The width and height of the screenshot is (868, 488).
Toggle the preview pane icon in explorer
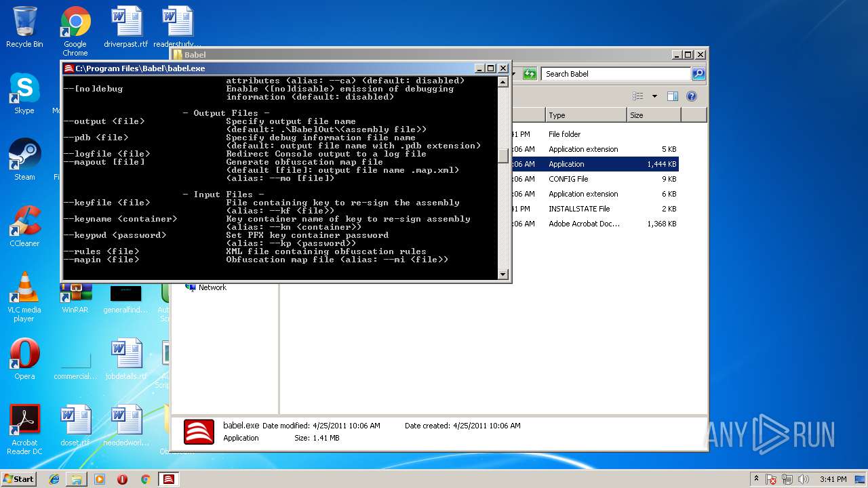[672, 96]
